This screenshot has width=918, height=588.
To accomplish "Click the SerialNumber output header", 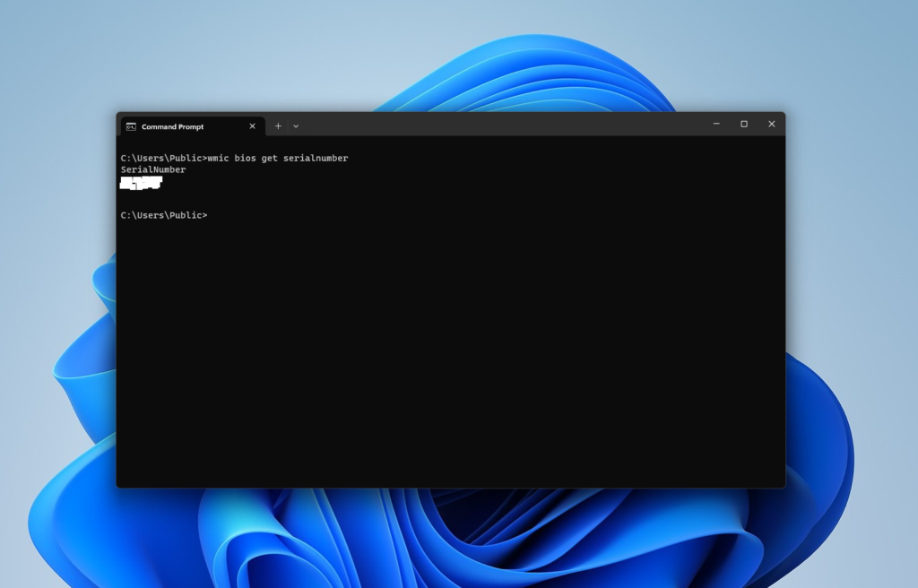I will pos(153,169).
